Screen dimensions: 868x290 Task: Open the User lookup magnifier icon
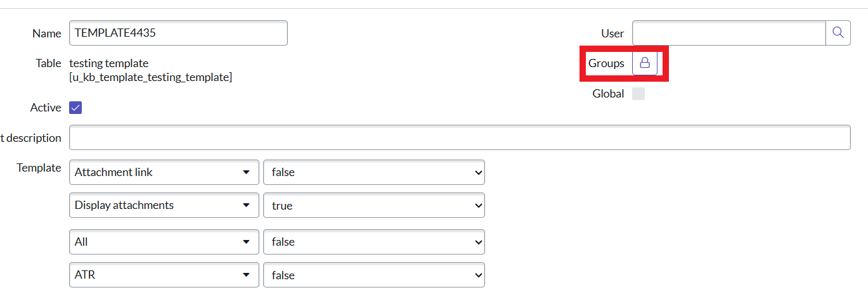click(x=838, y=33)
